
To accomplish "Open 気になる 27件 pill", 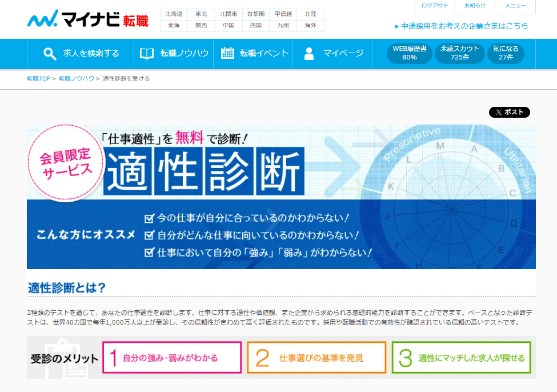I will click(506, 53).
